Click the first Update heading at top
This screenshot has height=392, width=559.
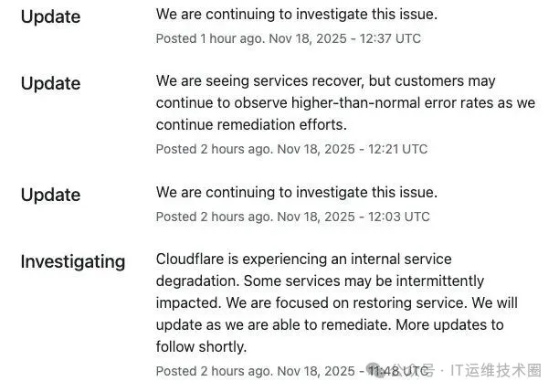pos(50,17)
